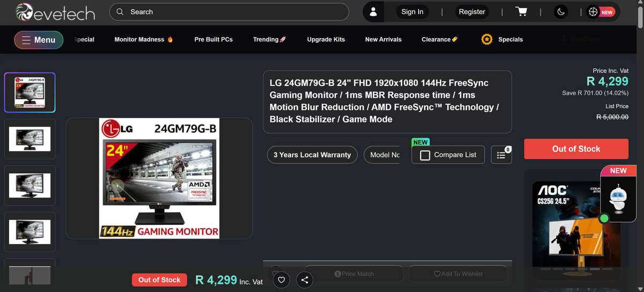The height and width of the screenshot is (292, 644).
Task: Select the second product thumbnail
Action: 30,138
